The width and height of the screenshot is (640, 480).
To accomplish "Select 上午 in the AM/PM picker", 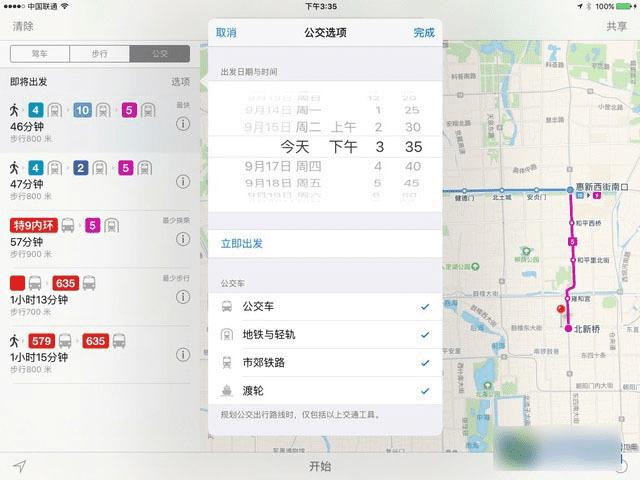I will tap(343, 127).
